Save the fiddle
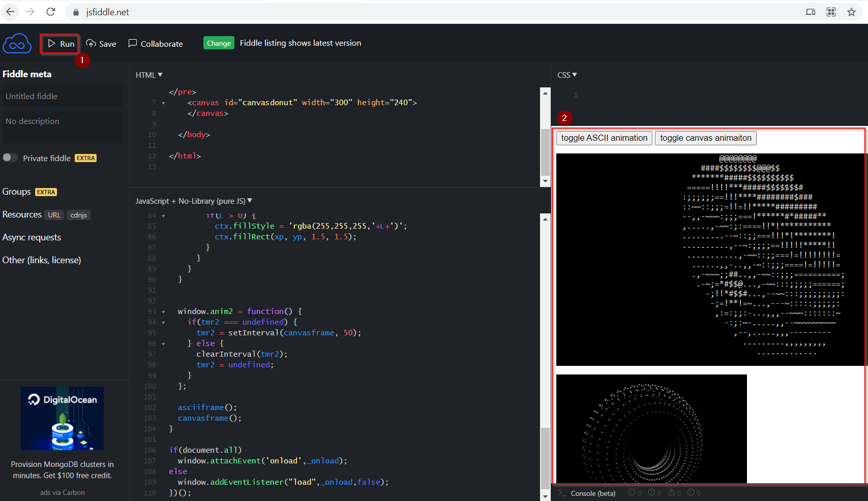Viewport: 868px width, 501px height. tap(101, 44)
